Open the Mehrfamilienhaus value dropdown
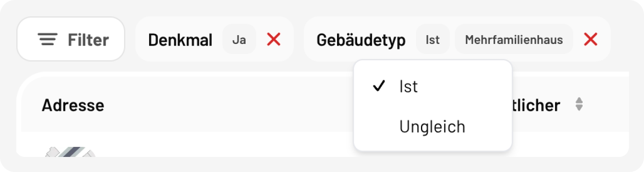Screen dimensions: 644x172 tap(514, 40)
